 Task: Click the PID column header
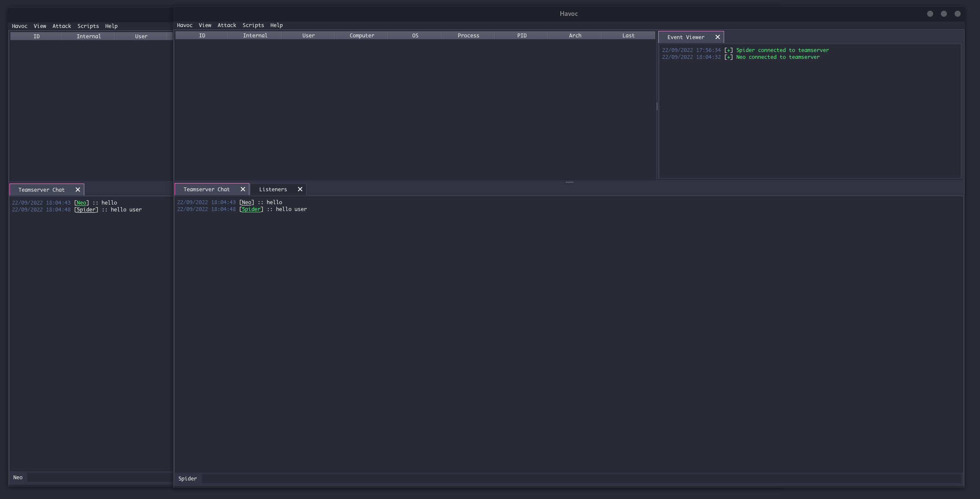(522, 36)
